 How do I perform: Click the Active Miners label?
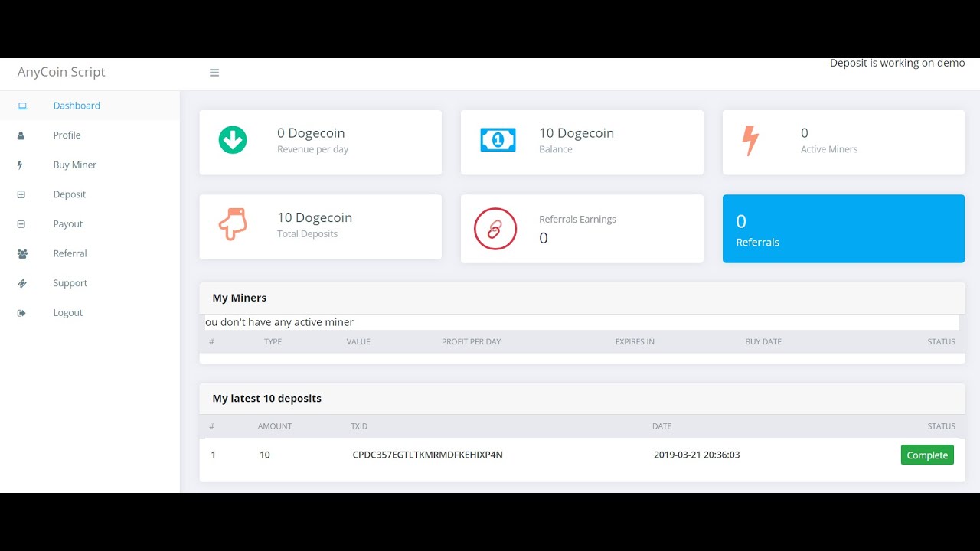point(829,149)
